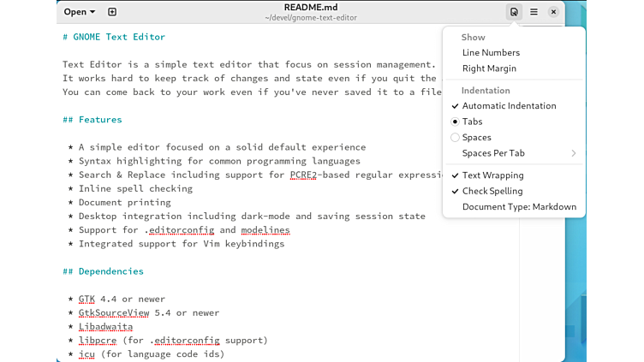Open Document Type: Markdown selector
The height and width of the screenshot is (362, 644).
(x=519, y=206)
